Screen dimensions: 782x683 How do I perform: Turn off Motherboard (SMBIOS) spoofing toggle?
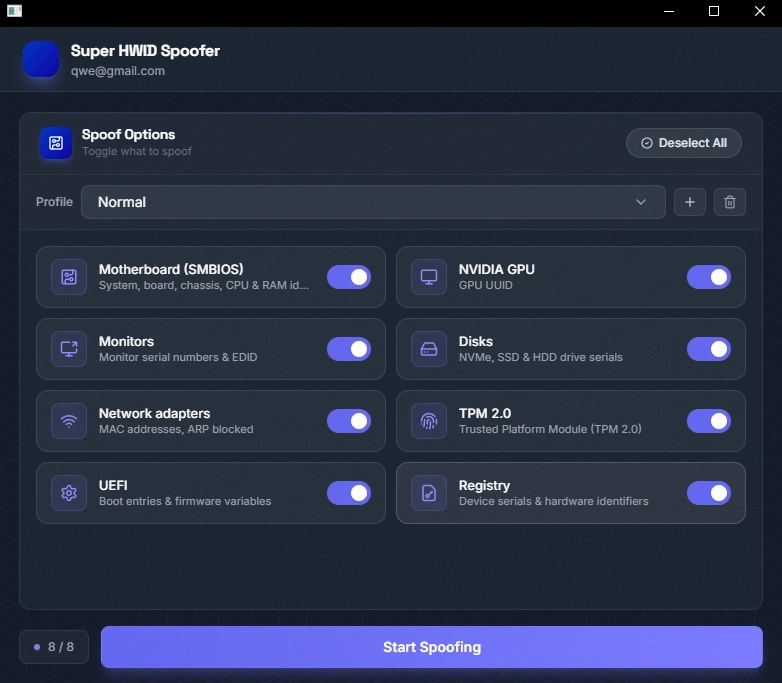(x=349, y=277)
